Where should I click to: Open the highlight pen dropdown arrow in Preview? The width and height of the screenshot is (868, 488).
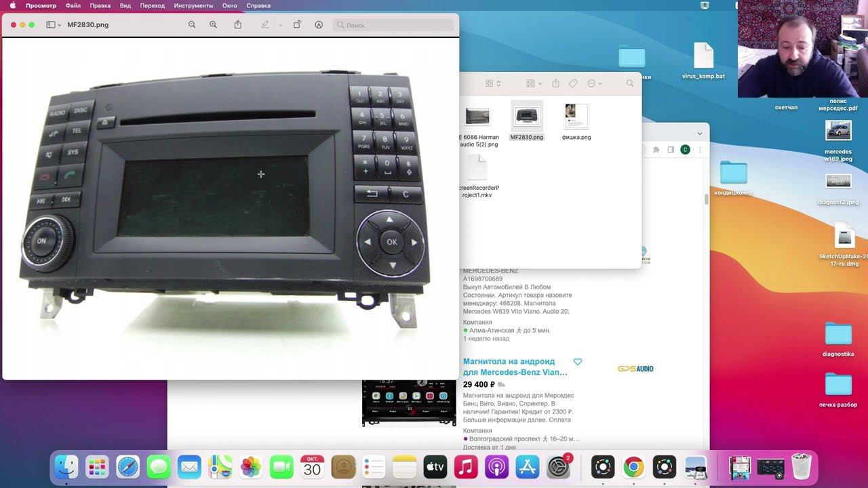coord(281,25)
